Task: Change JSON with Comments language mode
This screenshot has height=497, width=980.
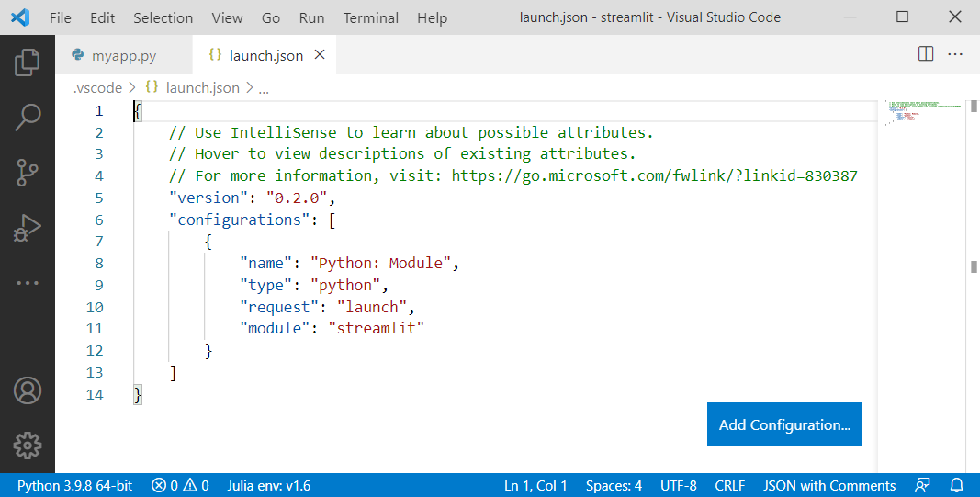Action: coord(829,485)
